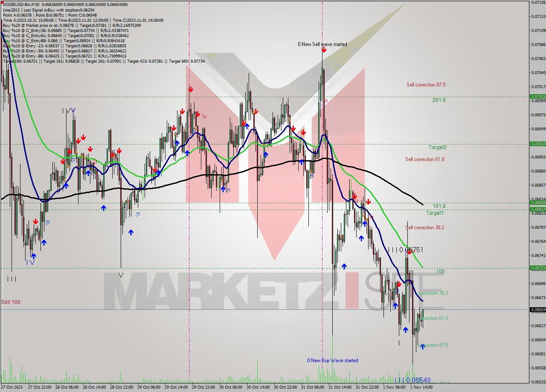
Task: Click the '30 Oct 22:00' time axis label
Action: (x=285, y=387)
